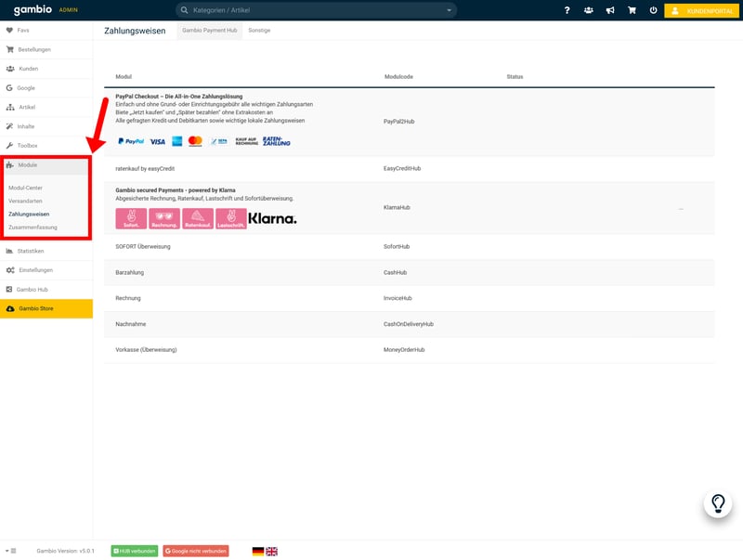The width and height of the screenshot is (743, 560).
Task: Open the help question mark icon
Action: click(x=567, y=10)
